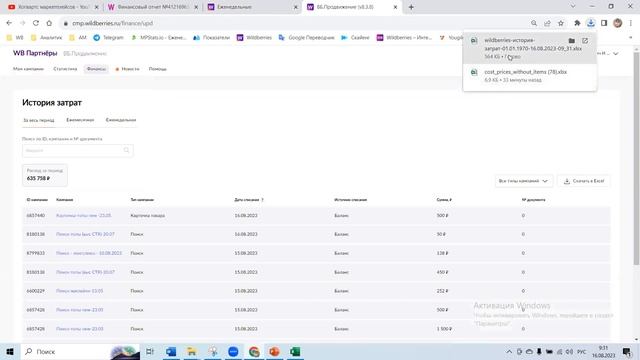640x360 pixels.
Task: Open the Мои кампании menu item
Action: [x=28, y=69]
